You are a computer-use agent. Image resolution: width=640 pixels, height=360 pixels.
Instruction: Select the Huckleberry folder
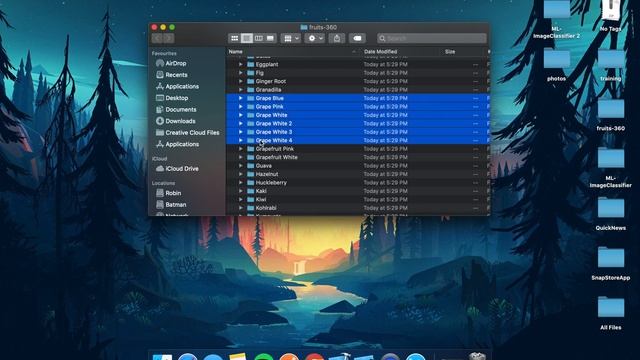click(x=358, y=182)
